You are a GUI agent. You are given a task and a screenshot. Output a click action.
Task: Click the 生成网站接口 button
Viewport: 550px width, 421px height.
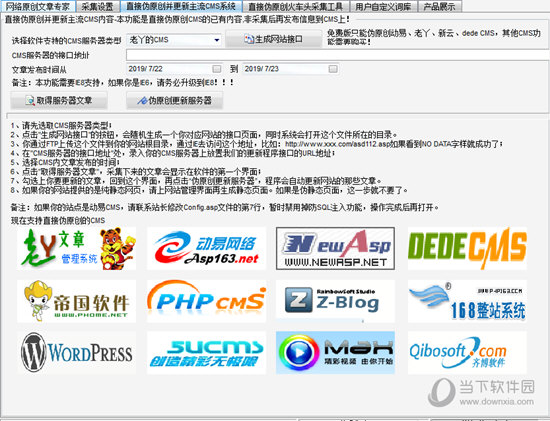274,39
